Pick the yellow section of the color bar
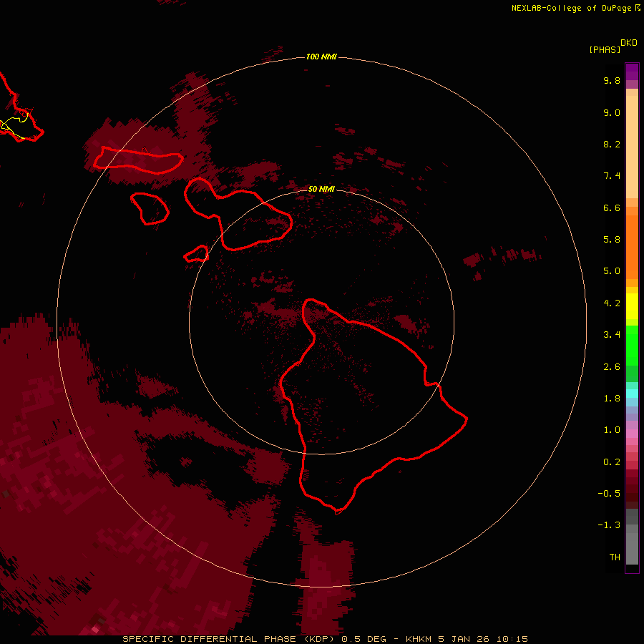 click(632, 306)
